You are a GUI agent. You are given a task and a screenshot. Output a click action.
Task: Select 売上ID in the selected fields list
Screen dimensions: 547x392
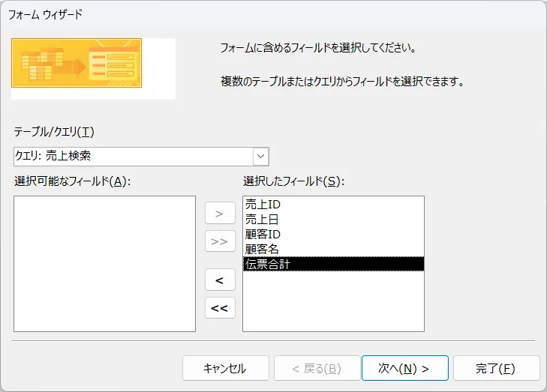point(263,204)
